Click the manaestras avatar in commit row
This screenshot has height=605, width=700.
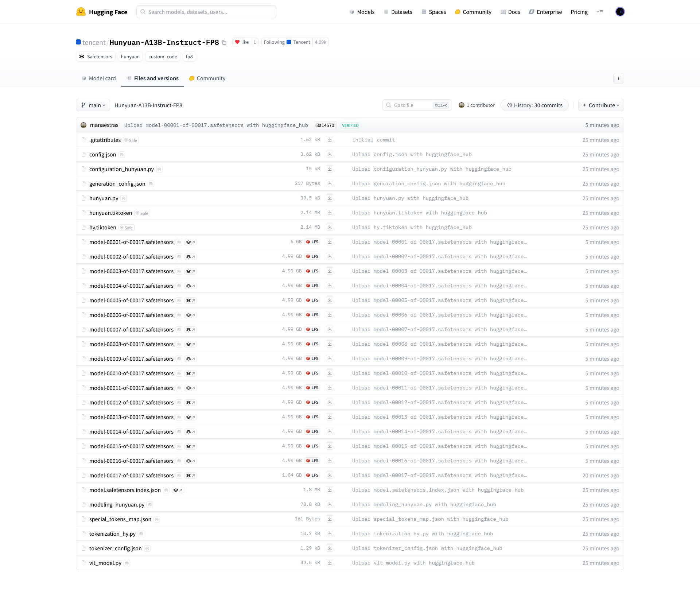pos(83,125)
